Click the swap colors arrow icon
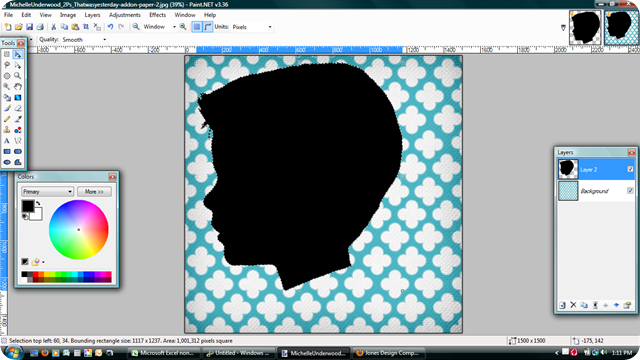The height and width of the screenshot is (360, 640). point(38,203)
